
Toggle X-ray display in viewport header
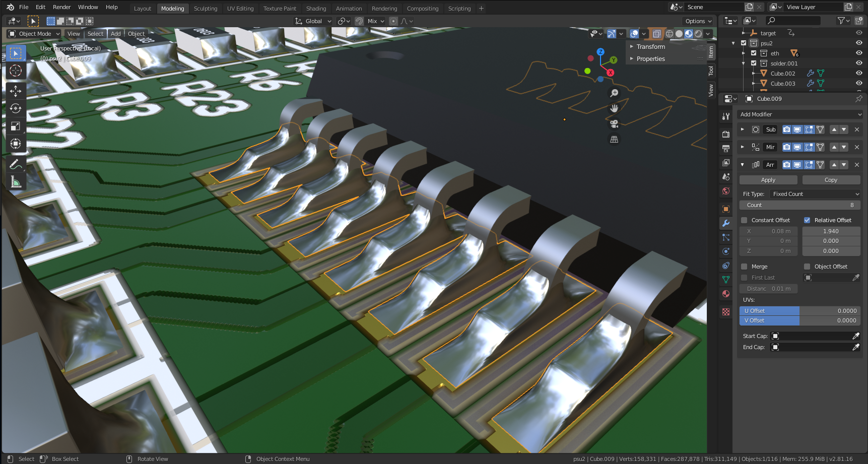click(x=656, y=34)
